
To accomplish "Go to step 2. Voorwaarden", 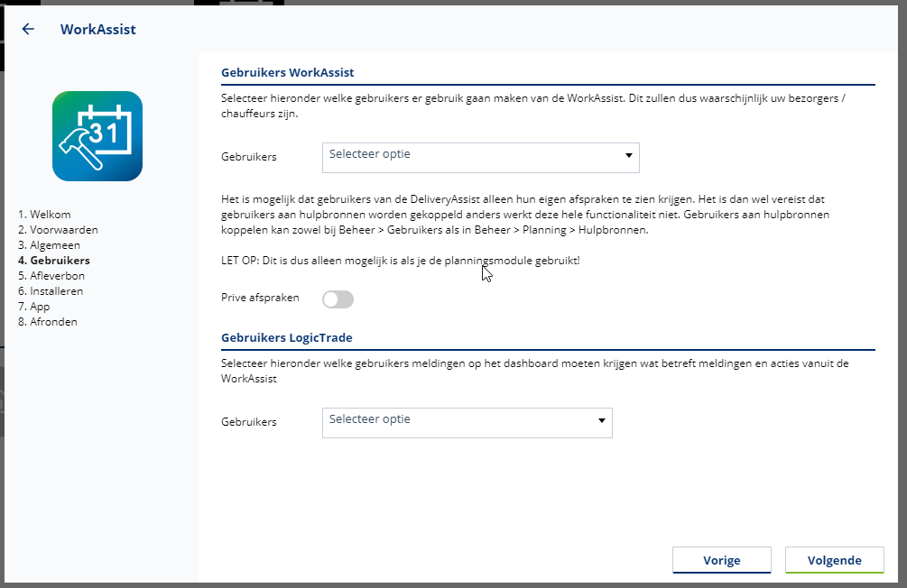I will [58, 230].
